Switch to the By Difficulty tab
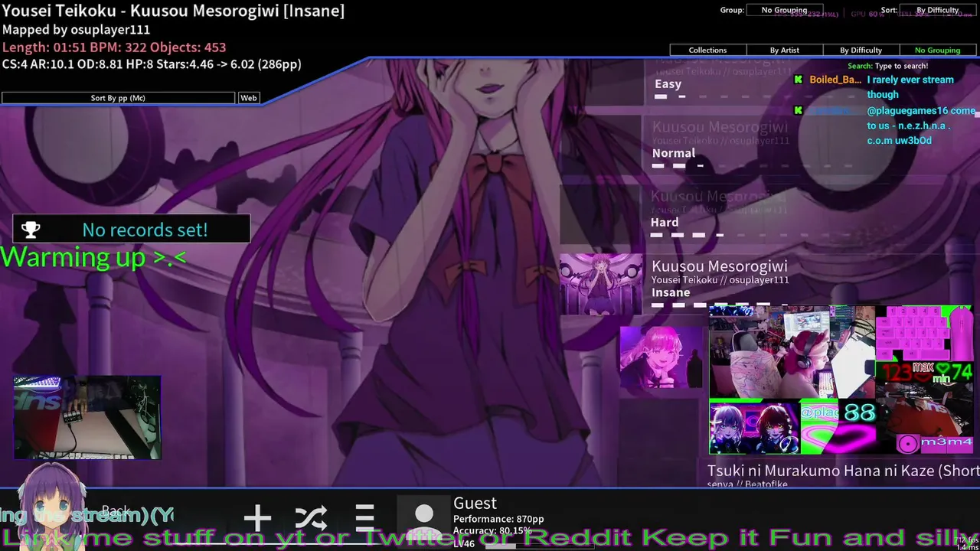Image resolution: width=980 pixels, height=551 pixels. coord(861,50)
